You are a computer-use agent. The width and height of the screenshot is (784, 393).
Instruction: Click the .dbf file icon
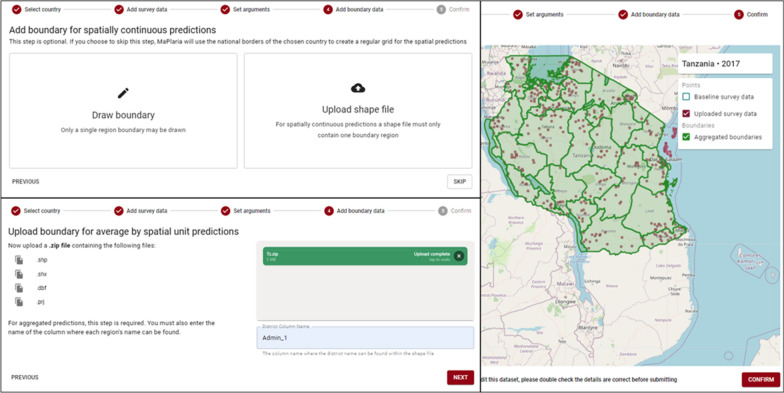19,288
